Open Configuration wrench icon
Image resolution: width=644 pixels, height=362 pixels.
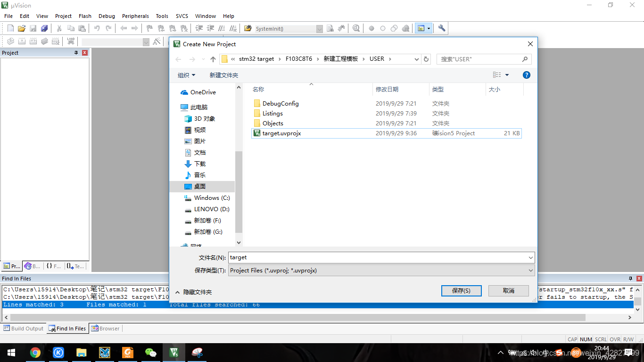click(442, 28)
